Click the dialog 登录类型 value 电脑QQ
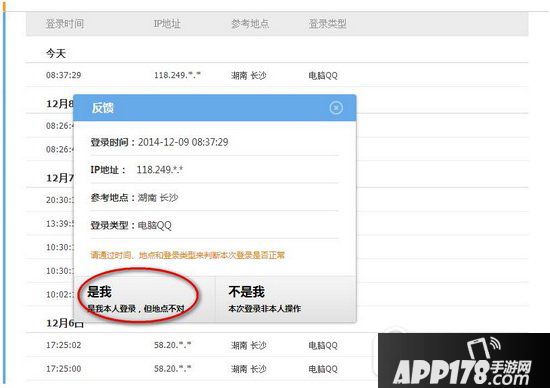The image size is (550, 388). 155,225
